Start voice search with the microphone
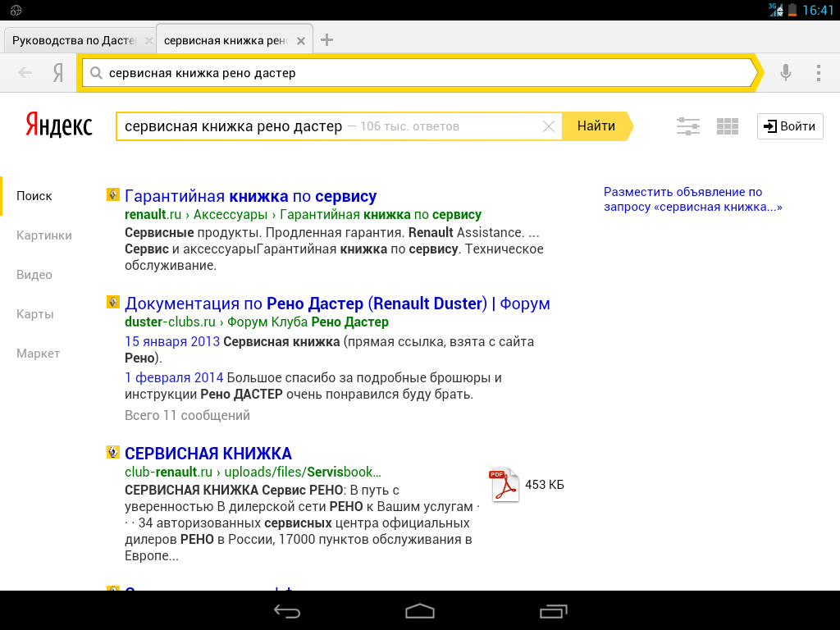The width and height of the screenshot is (840, 630). (x=785, y=72)
